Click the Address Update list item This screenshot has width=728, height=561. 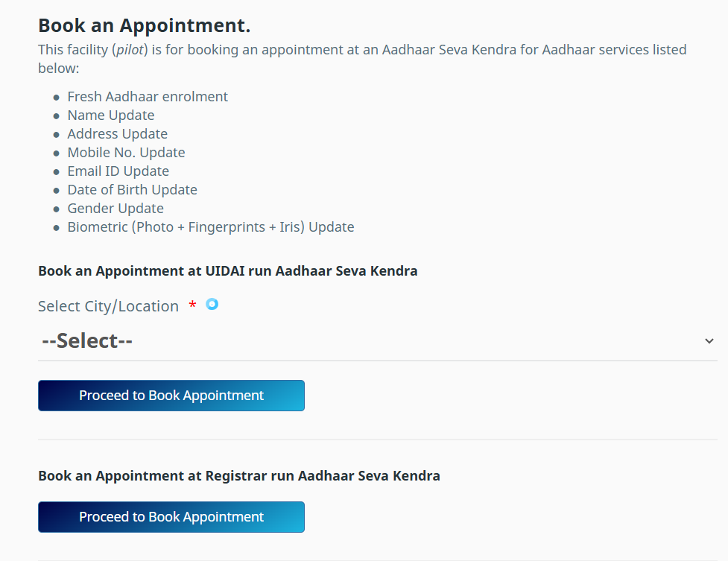click(118, 134)
